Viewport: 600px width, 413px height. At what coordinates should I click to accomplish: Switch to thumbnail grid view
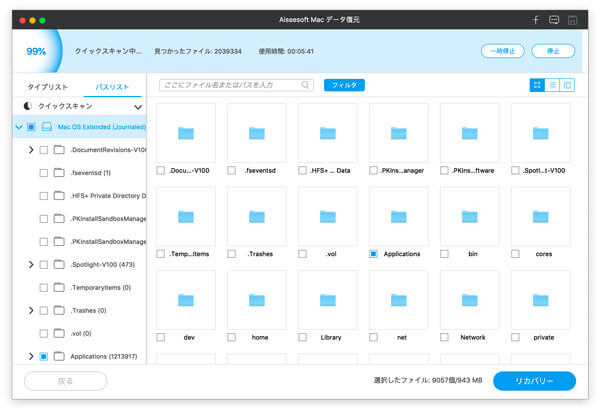537,85
